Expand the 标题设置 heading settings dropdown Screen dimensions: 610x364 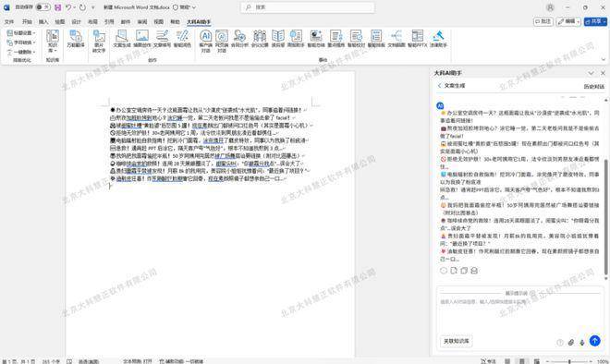tap(21, 33)
